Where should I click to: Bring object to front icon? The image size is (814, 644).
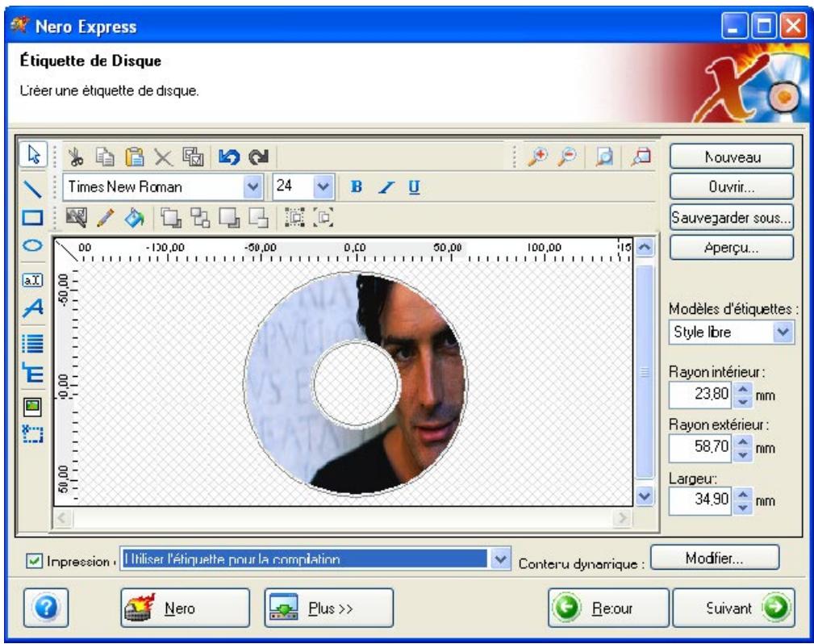pyautogui.click(x=171, y=217)
